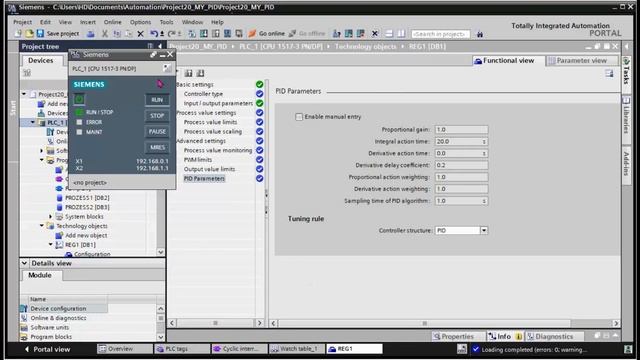Click the Split editor horizontally icon

pyautogui.click(x=389, y=33)
